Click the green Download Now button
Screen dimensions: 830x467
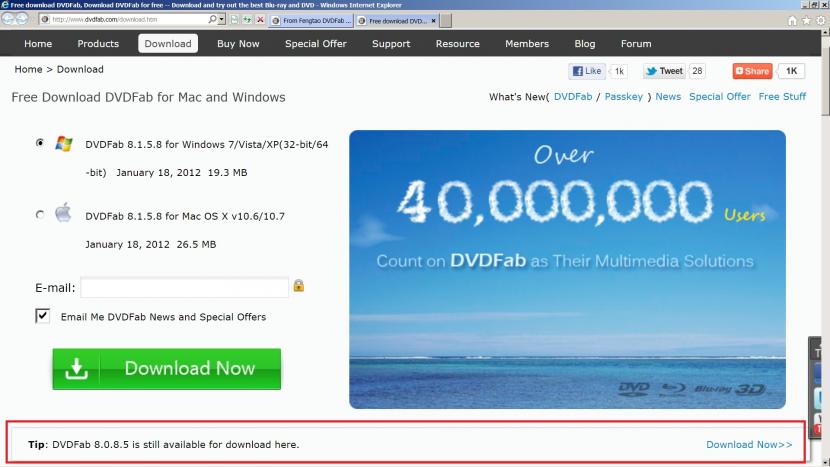tap(167, 369)
